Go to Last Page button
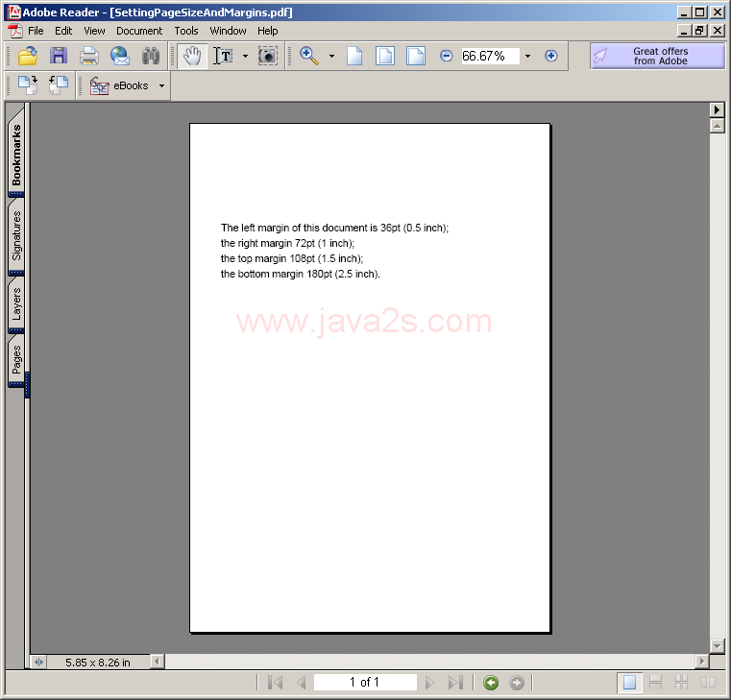 pos(455,683)
